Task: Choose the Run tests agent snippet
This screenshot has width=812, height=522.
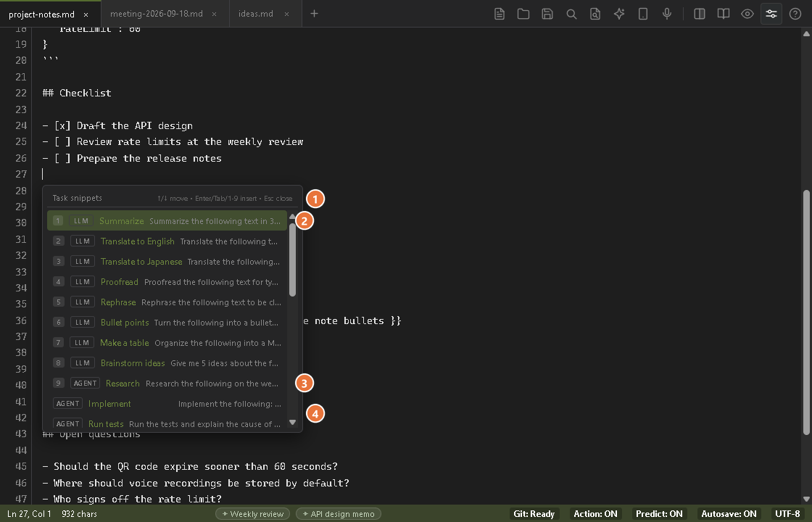Action: coord(167,423)
